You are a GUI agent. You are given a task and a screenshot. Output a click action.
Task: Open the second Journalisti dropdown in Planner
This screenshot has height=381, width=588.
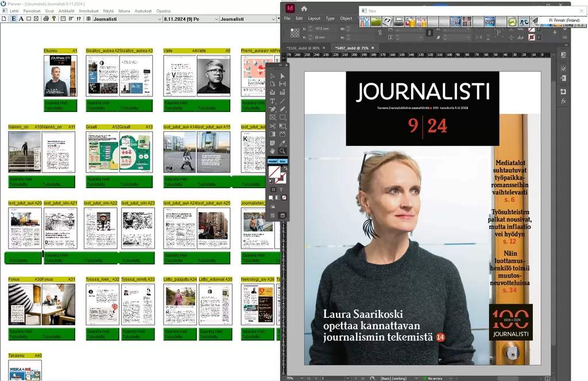point(248,19)
